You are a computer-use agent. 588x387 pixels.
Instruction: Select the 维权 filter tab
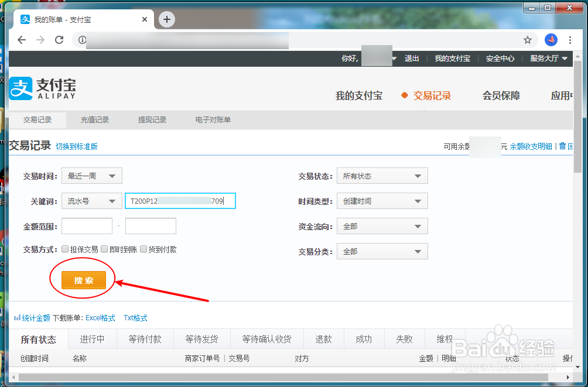point(445,340)
